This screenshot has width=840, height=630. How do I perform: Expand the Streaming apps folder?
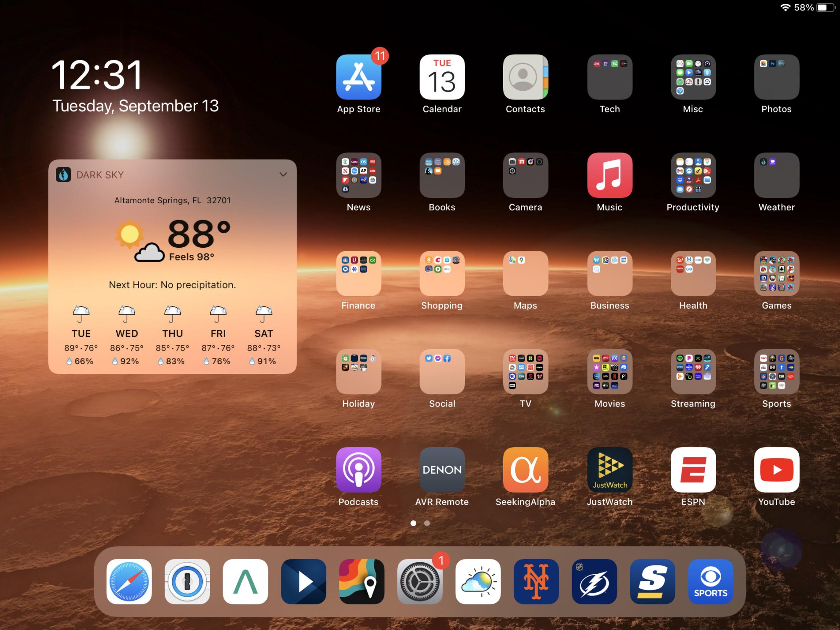click(693, 372)
